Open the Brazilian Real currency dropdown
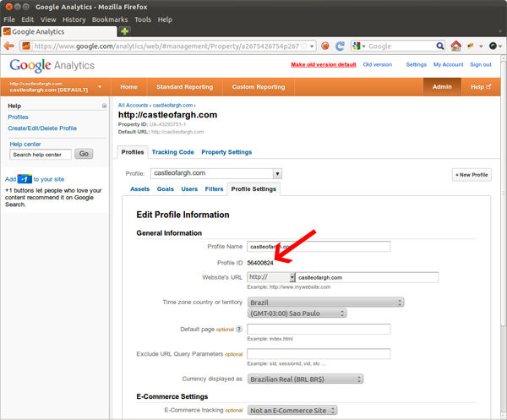This screenshot has height=420, width=507. click(306, 379)
